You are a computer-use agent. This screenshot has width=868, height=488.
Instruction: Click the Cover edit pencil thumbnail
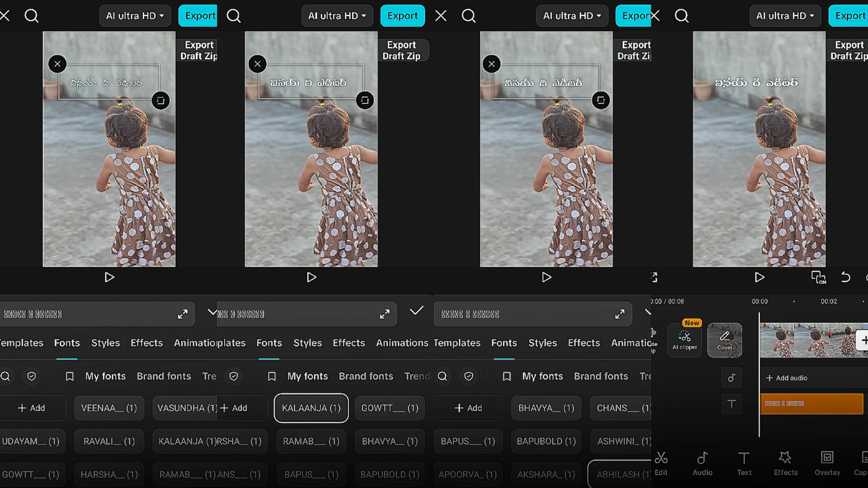pos(725,340)
